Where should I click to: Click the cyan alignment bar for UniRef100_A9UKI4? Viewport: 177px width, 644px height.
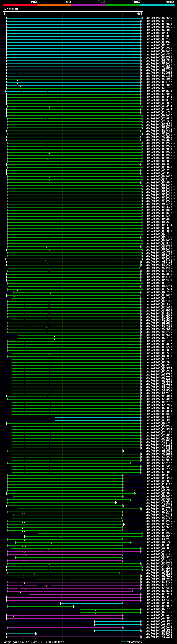tap(118, 631)
